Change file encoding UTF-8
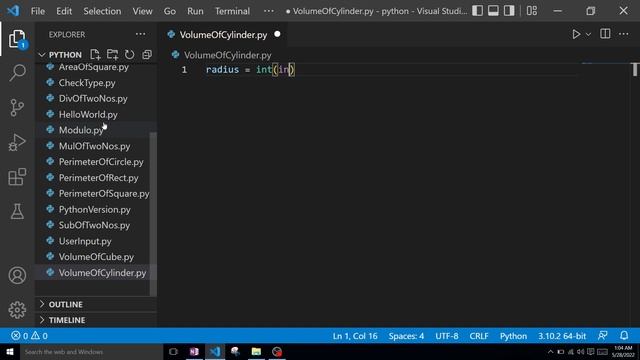Screen dimensions: 640x360 tap(447, 336)
